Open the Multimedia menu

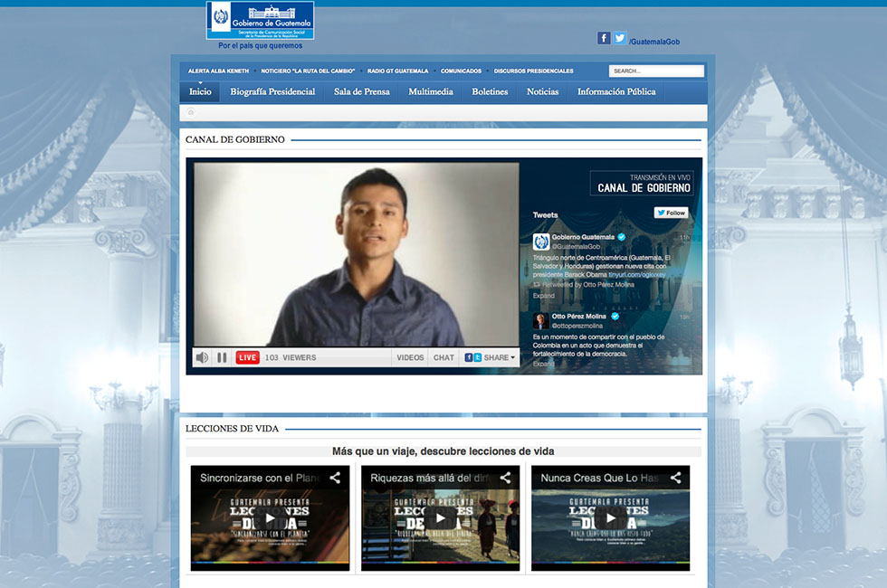point(431,91)
